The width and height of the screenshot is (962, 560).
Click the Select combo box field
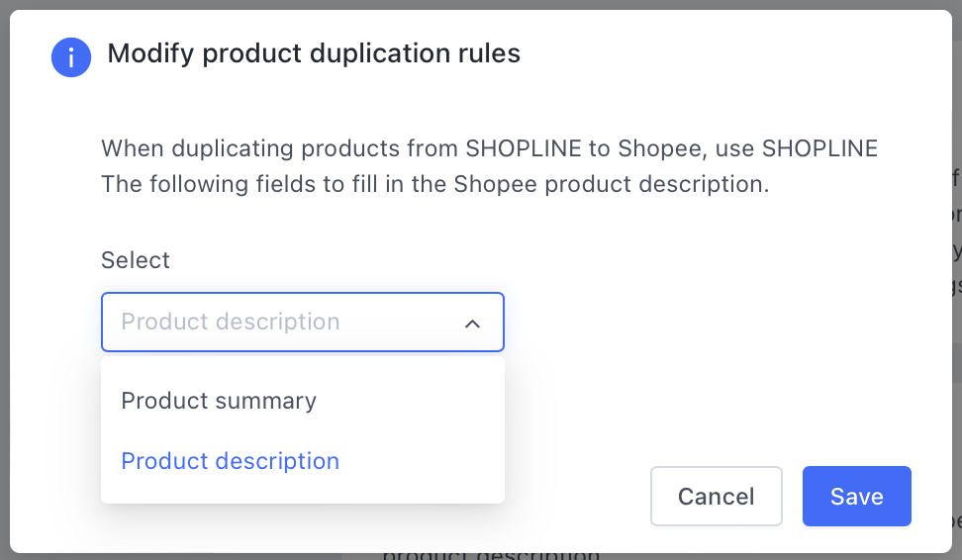[303, 322]
